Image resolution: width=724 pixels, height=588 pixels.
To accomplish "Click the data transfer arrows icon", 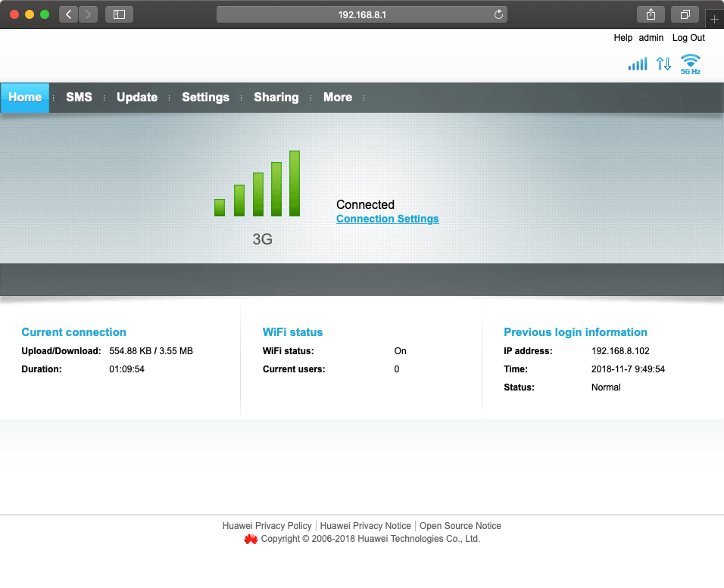I will (x=663, y=64).
